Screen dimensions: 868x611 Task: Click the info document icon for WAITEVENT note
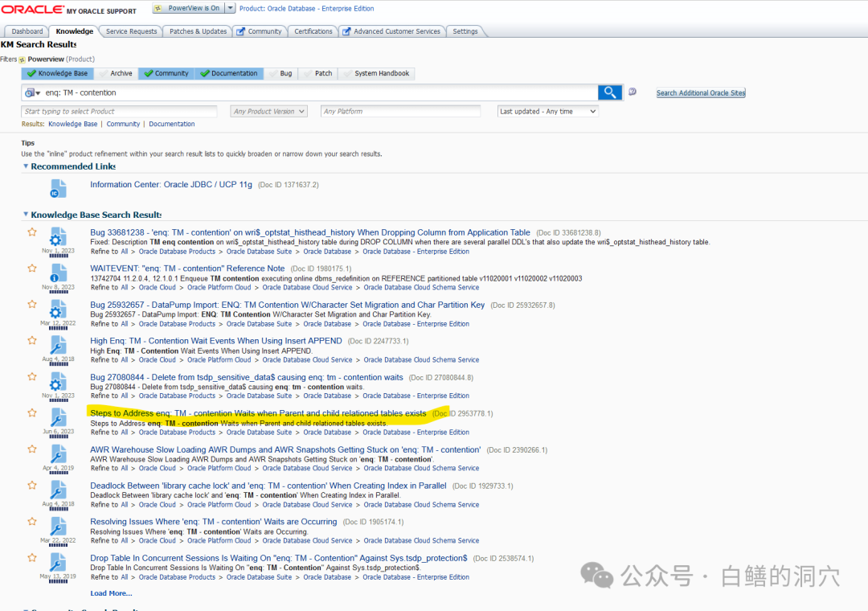point(58,273)
